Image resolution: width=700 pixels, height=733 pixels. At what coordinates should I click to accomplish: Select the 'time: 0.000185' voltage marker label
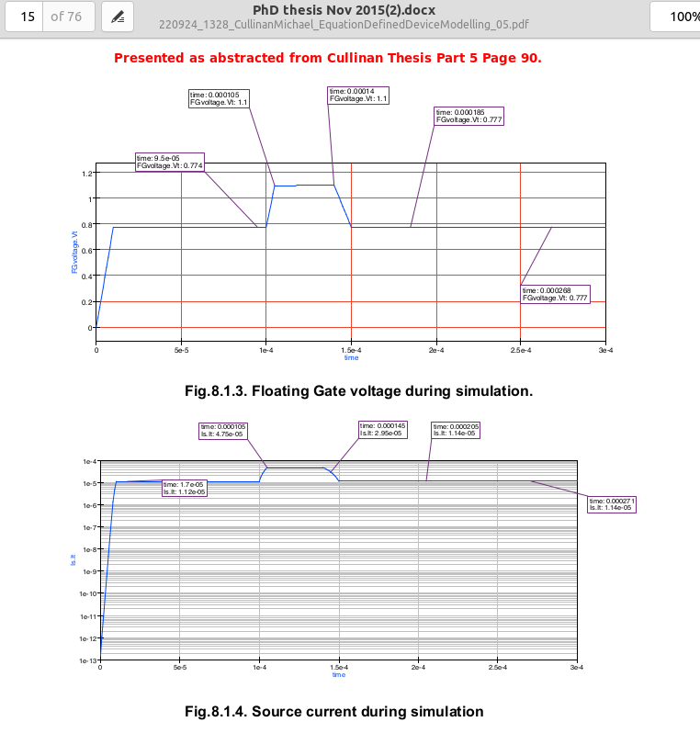(469, 116)
